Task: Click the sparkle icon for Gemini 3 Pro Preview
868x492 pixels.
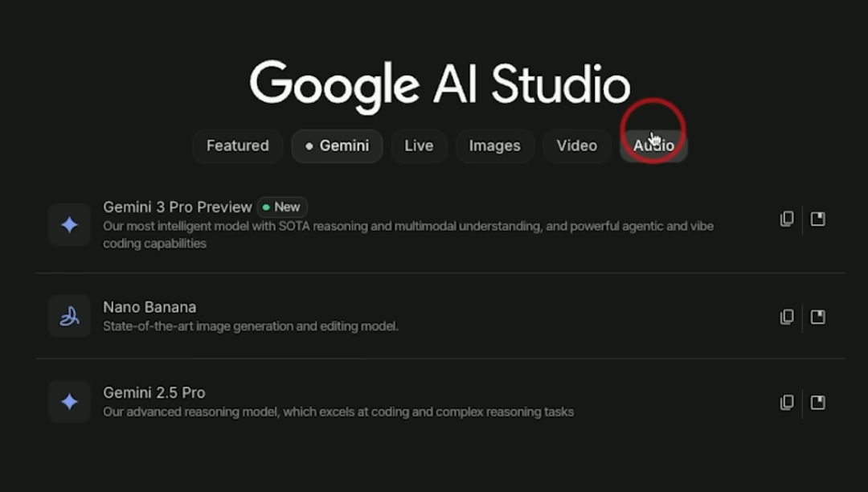Action: [70, 225]
